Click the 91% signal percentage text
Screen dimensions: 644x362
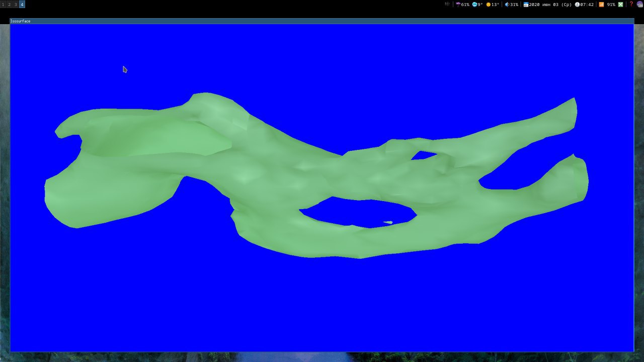click(x=611, y=4)
